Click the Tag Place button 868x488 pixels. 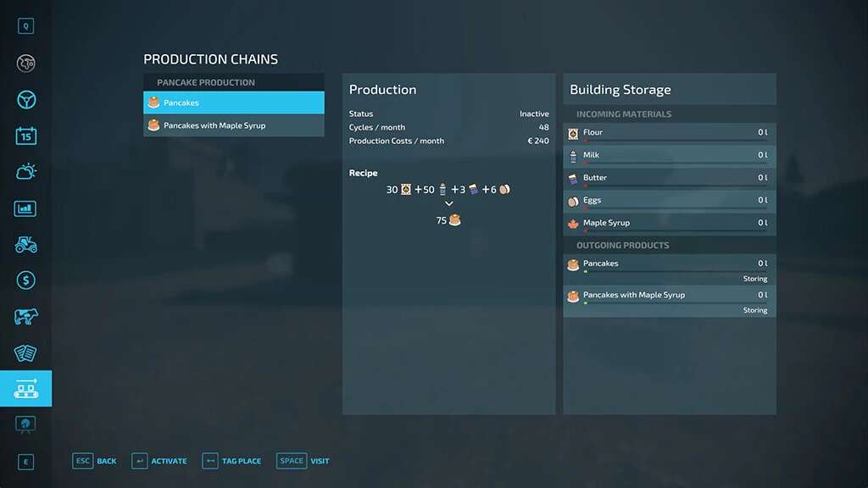coord(231,461)
